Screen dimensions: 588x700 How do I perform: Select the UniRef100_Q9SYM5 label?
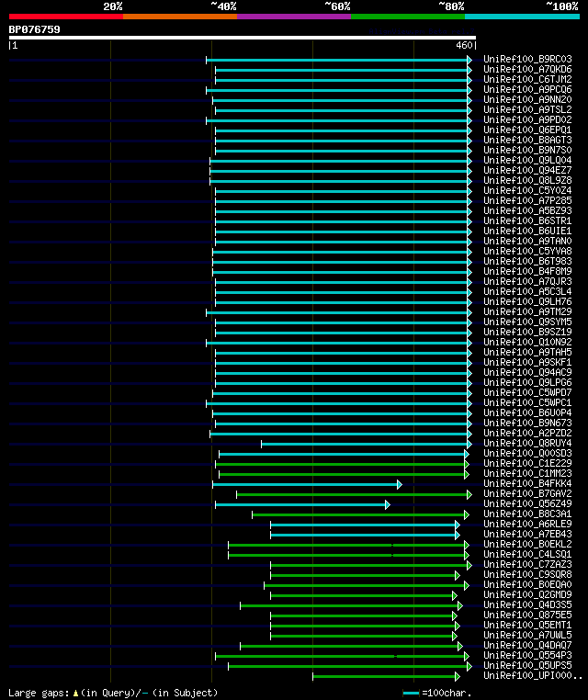pos(527,322)
